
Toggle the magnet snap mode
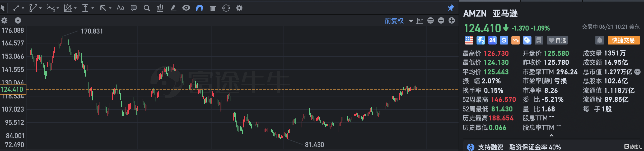point(200,8)
